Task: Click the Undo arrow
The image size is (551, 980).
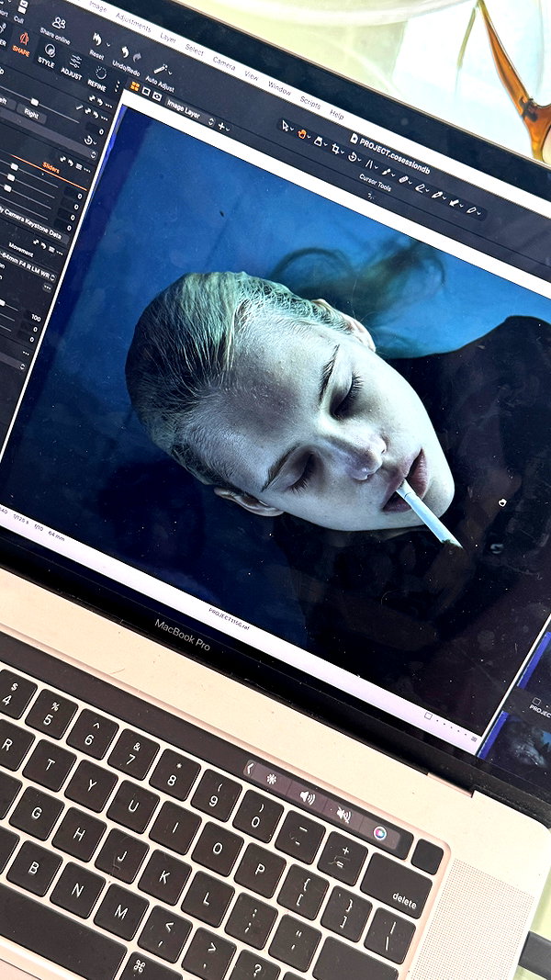Action: [125, 51]
